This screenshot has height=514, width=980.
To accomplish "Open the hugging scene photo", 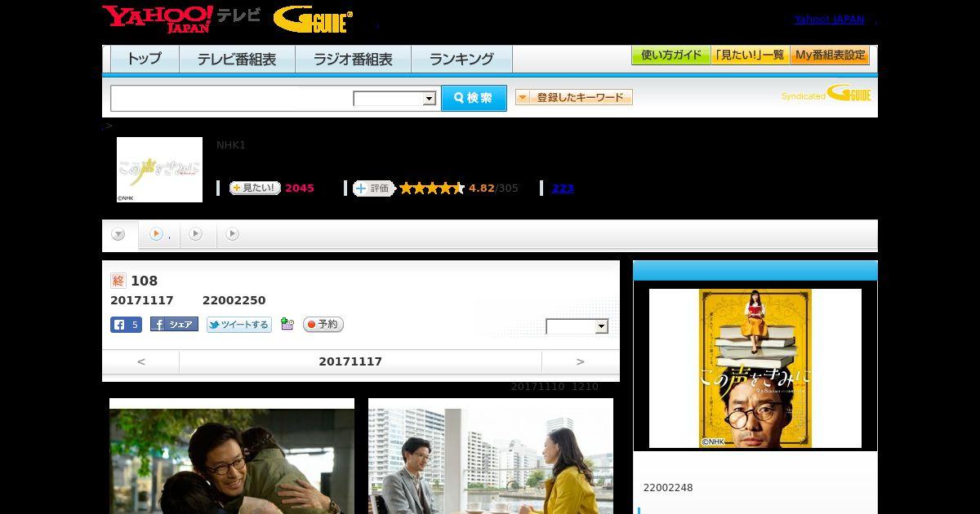I will [x=232, y=456].
